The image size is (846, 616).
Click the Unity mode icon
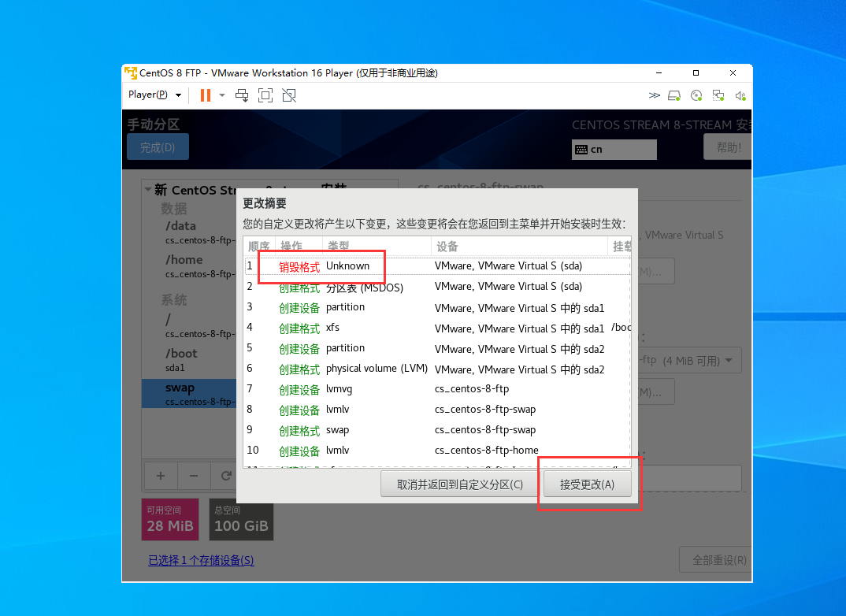coord(289,95)
